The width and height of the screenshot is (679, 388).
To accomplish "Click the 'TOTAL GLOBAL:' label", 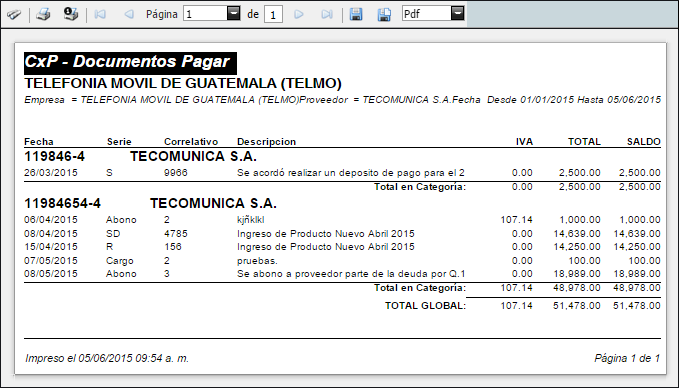I will click(425, 305).
